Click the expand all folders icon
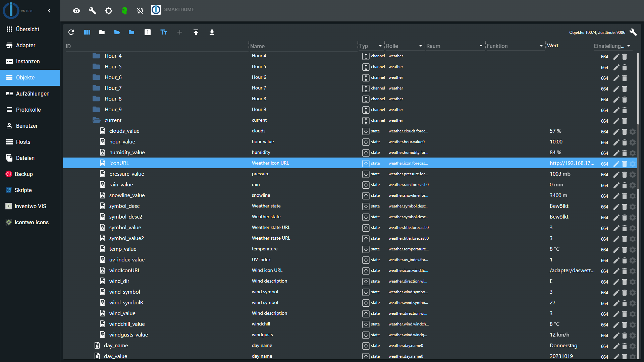The height and width of the screenshot is (362, 644). tap(117, 32)
